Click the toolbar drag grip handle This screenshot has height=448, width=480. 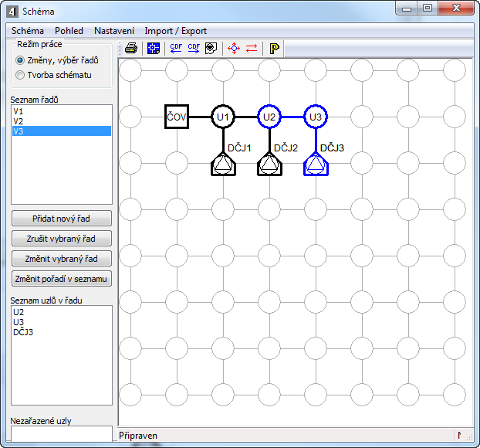pos(120,49)
